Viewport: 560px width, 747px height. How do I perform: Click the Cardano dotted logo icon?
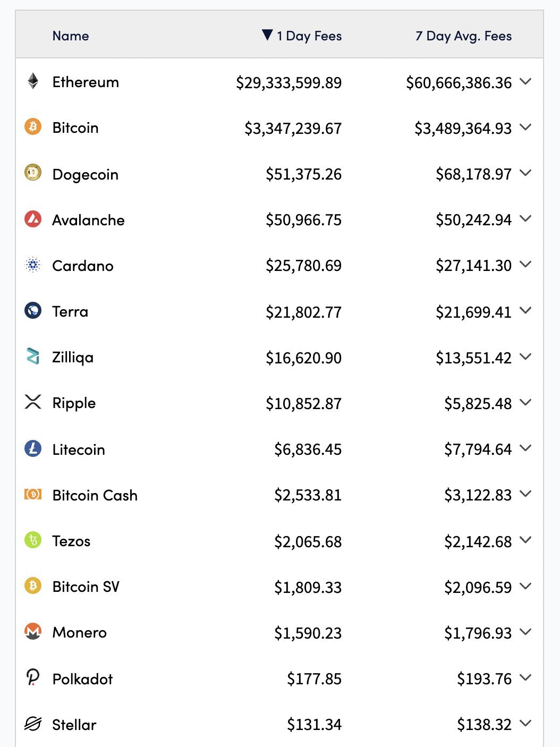coord(33,265)
